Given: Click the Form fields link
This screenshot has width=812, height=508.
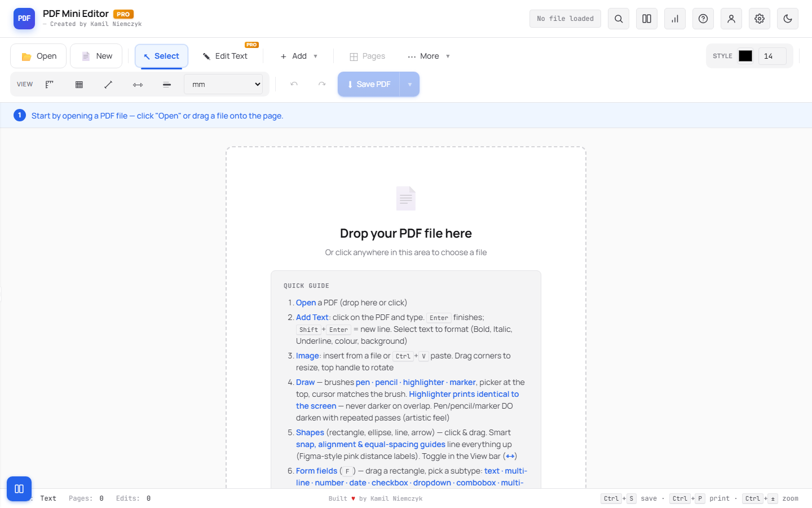Looking at the screenshot, I should pos(316,471).
